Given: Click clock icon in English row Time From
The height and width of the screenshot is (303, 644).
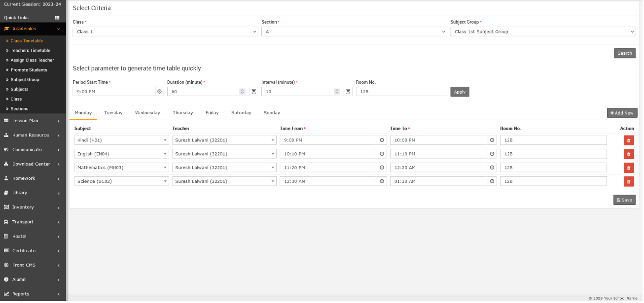Looking at the screenshot, I should [x=382, y=154].
